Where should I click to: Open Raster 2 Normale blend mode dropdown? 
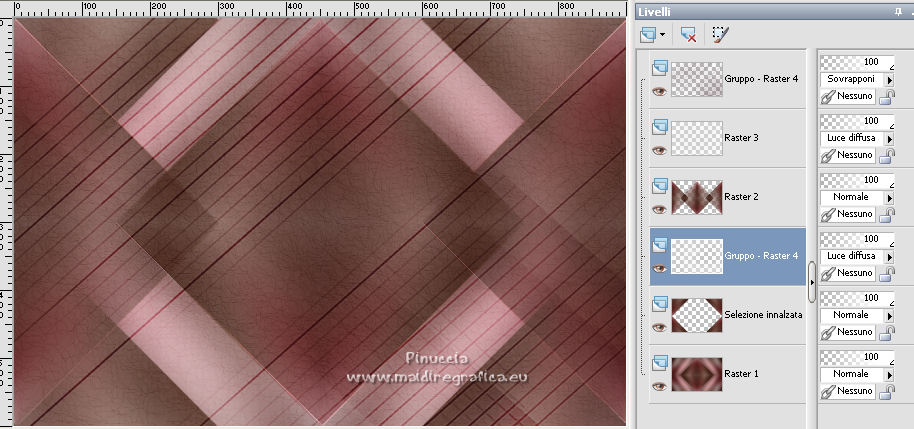tap(890, 197)
